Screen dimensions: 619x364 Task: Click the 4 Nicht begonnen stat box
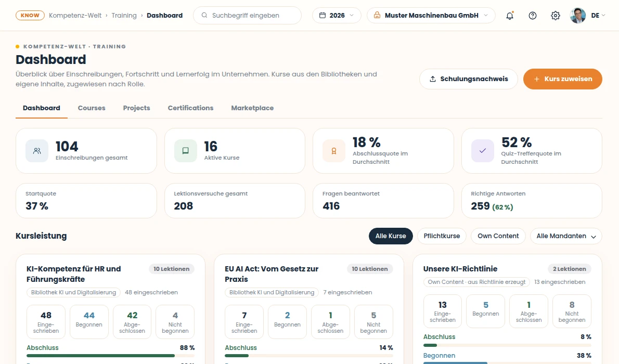(175, 322)
